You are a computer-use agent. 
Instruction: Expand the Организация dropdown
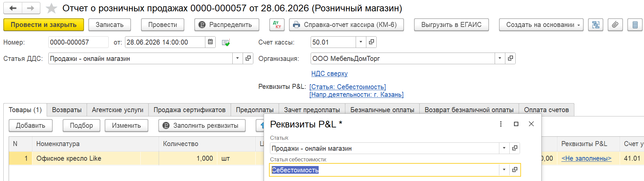tap(500, 58)
